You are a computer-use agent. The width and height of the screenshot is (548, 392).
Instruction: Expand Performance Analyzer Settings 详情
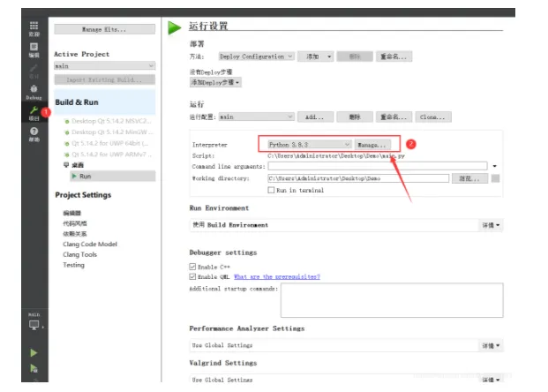[491, 345]
